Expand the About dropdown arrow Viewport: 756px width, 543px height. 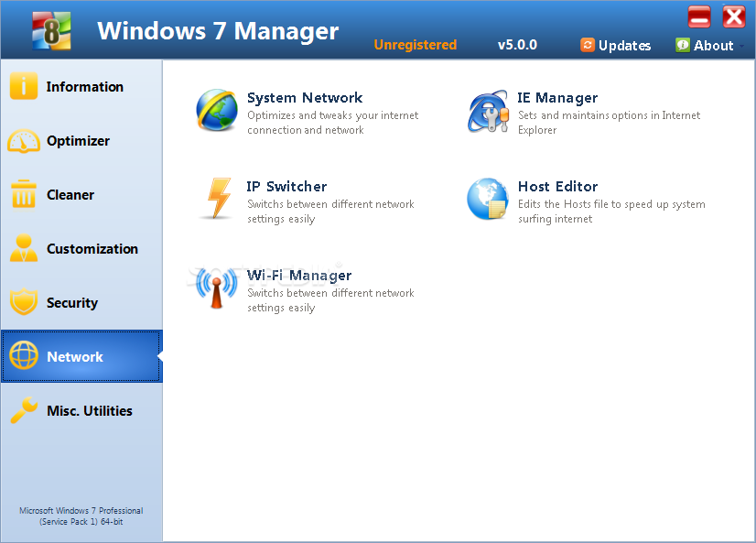tap(741, 46)
